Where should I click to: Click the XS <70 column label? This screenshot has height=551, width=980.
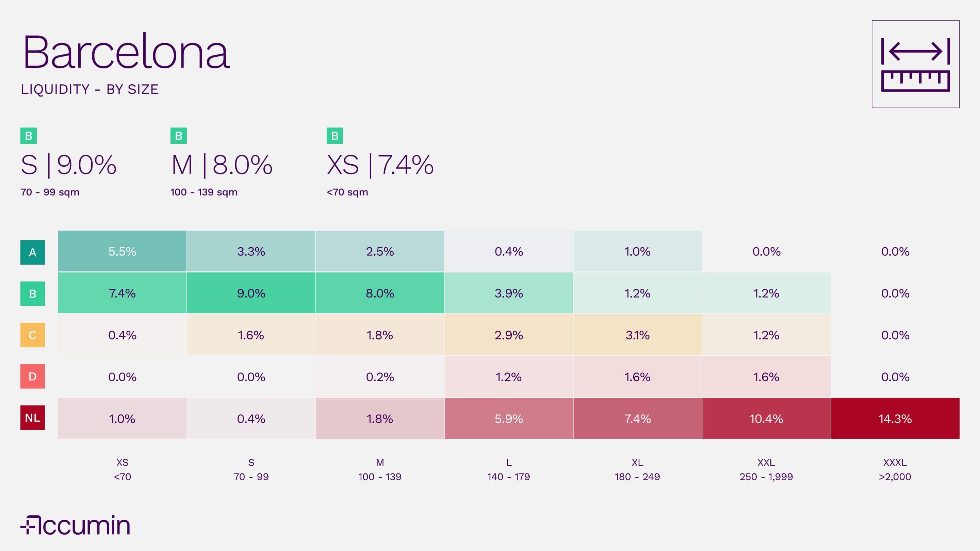pos(122,470)
